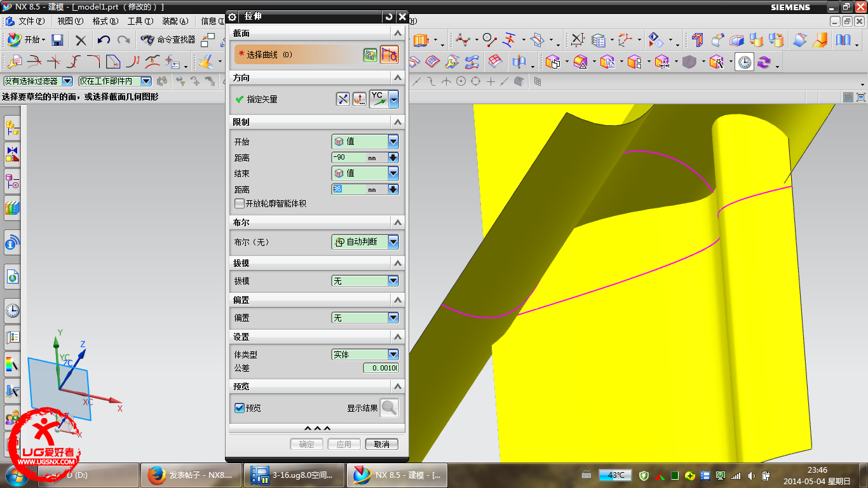
Task: Open the selection filter dropdown 没有选择过滤器
Action: click(38, 81)
